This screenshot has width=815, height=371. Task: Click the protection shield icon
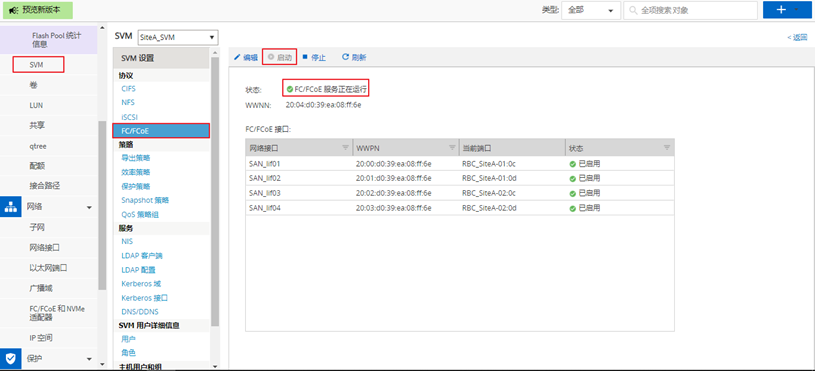(x=10, y=359)
